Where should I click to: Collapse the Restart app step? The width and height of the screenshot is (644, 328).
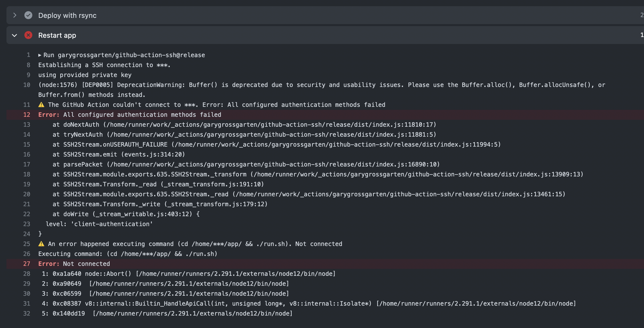coord(14,35)
